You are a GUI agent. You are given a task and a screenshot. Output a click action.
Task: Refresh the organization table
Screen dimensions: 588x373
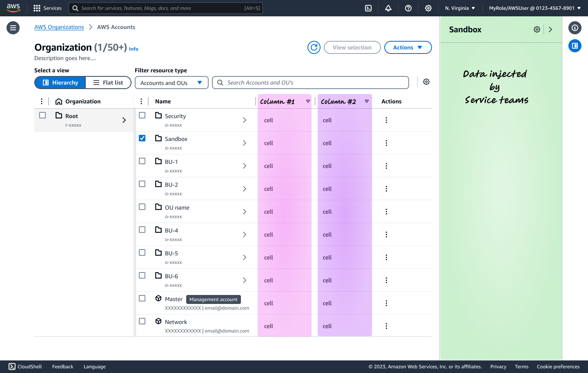coord(314,47)
